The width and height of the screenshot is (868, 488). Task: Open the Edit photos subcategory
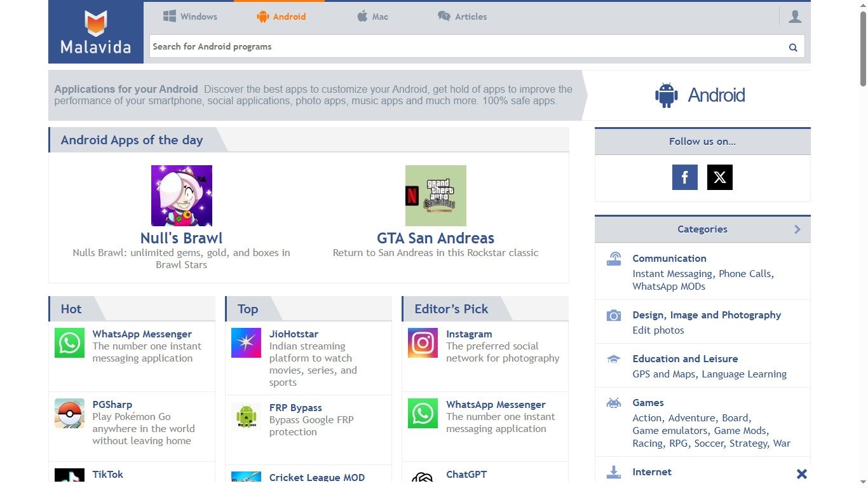point(658,330)
